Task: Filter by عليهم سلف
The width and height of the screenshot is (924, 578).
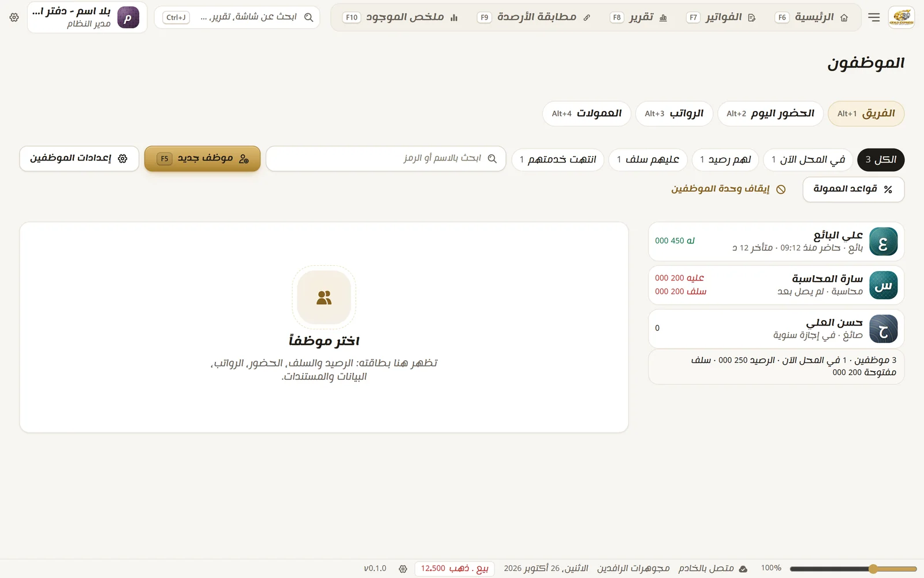Action: click(648, 160)
